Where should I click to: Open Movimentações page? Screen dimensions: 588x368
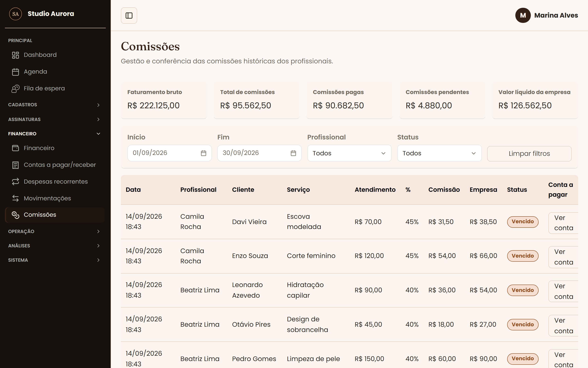pyautogui.click(x=55, y=198)
